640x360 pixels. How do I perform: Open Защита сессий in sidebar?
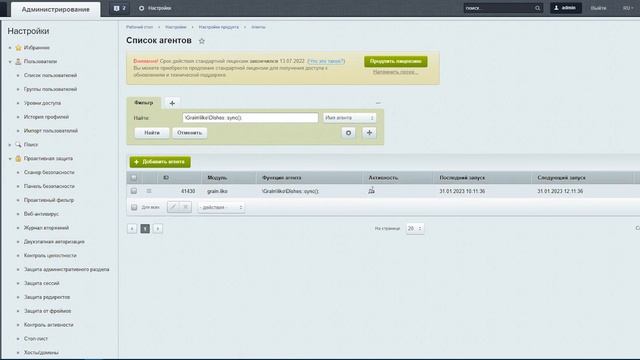click(x=42, y=283)
